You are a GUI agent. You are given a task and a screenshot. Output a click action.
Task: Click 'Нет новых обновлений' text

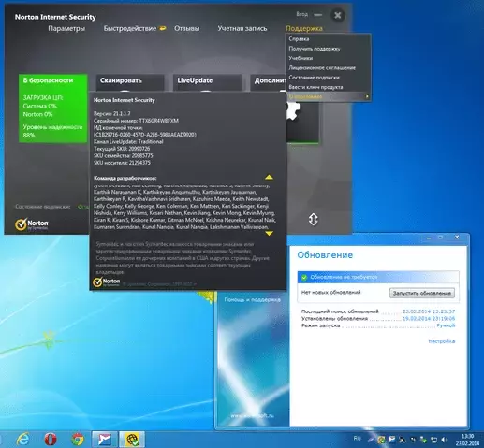click(x=330, y=292)
